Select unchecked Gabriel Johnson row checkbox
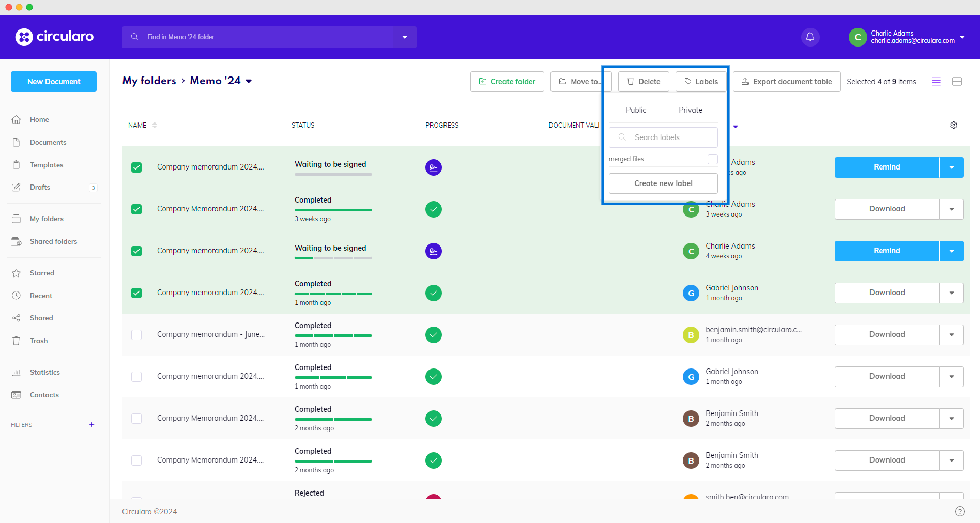This screenshot has width=980, height=523. pyautogui.click(x=136, y=377)
